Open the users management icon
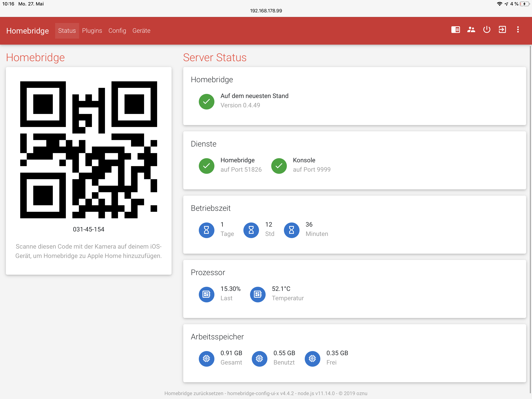The height and width of the screenshot is (399, 532). (471, 30)
